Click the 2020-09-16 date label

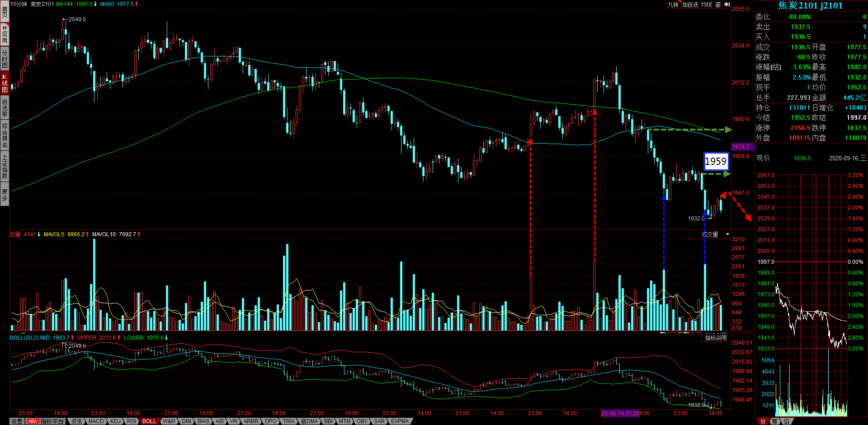(x=847, y=158)
